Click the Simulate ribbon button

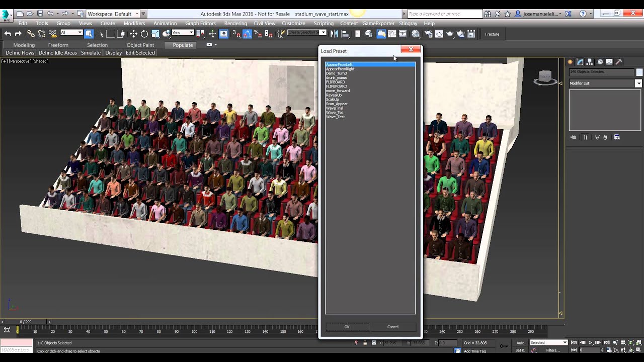point(91,53)
